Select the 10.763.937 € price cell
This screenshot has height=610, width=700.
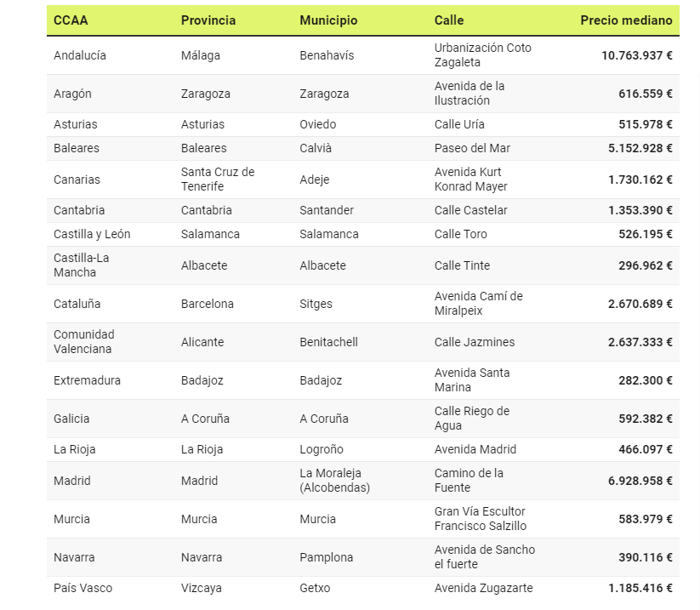[x=636, y=55]
